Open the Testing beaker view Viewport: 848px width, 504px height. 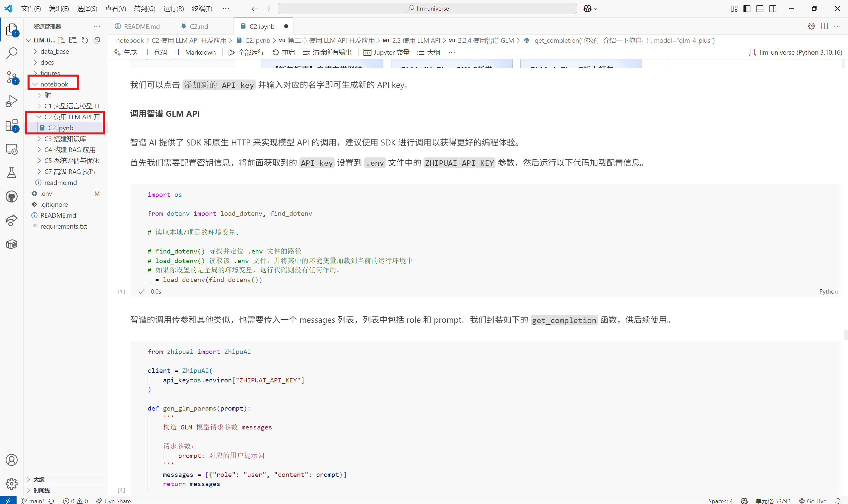[x=13, y=173]
